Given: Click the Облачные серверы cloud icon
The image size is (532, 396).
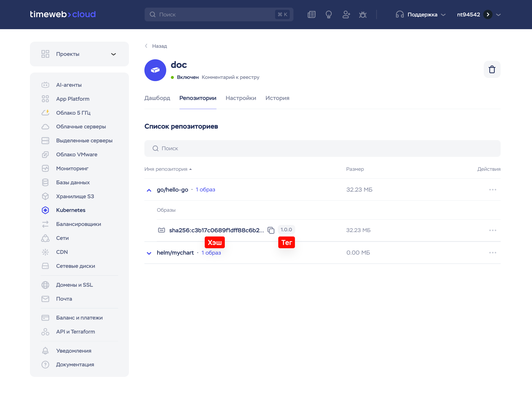Looking at the screenshot, I should [45, 127].
